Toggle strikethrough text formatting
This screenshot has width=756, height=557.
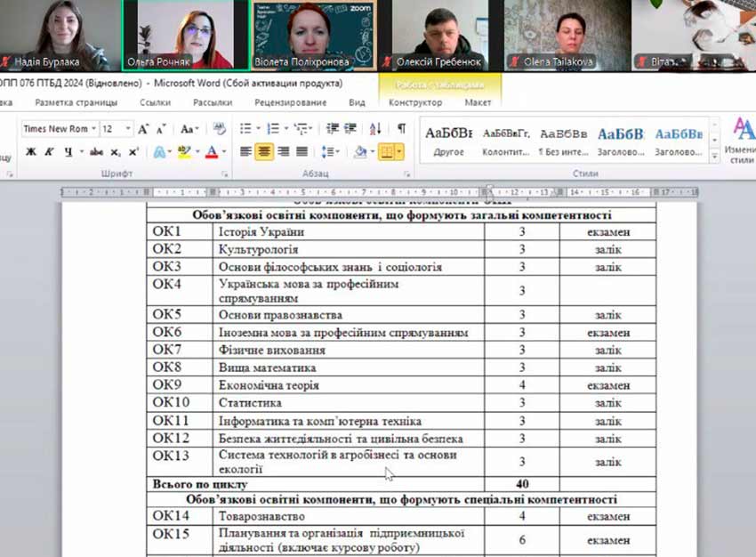(95, 152)
